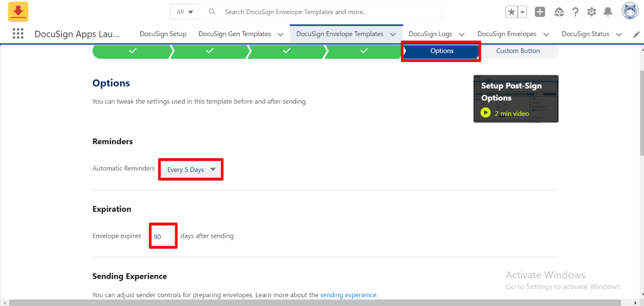Open the Notifications bell
Image resolution: width=644 pixels, height=306 pixels.
pos(608,12)
